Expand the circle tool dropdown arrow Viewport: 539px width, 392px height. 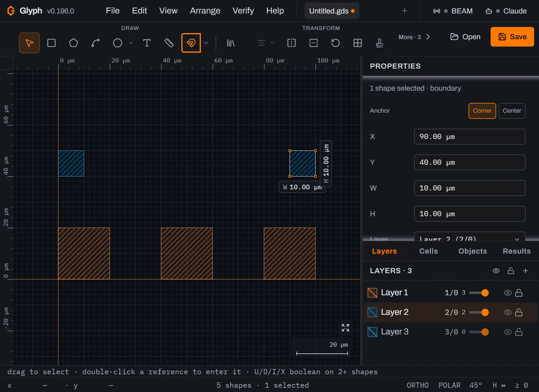coord(131,43)
